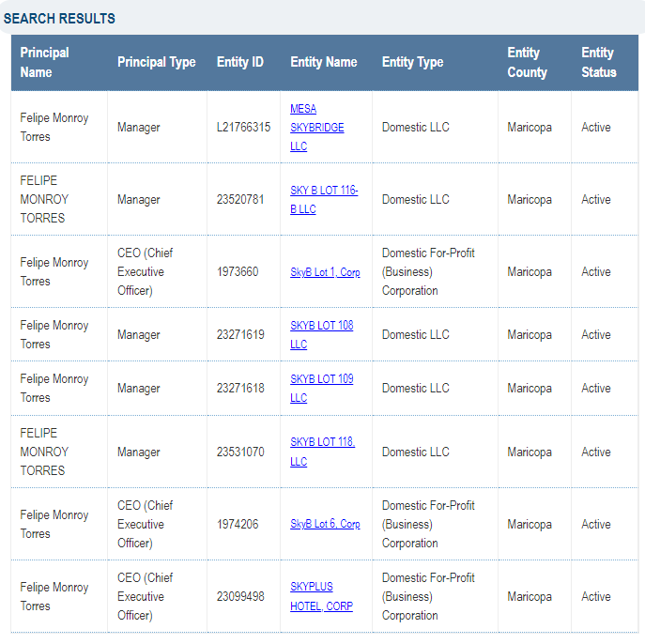Open the SKY B LOT 116-B LLC link
This screenshot has width=645, height=644.
pyautogui.click(x=324, y=200)
